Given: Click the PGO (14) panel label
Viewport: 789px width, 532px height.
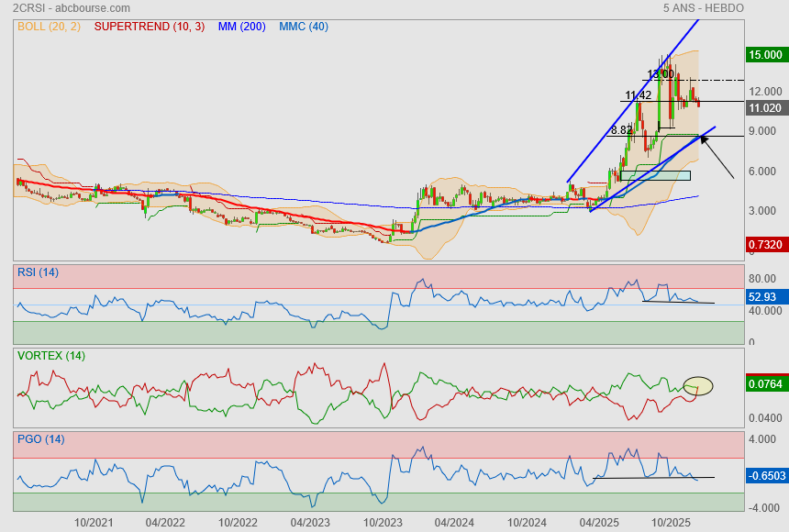Looking at the screenshot, I should pyautogui.click(x=40, y=439).
